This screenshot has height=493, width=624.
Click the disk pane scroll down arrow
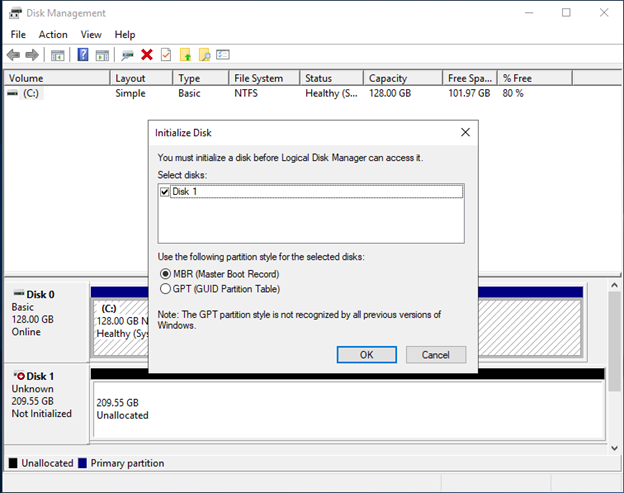click(614, 448)
